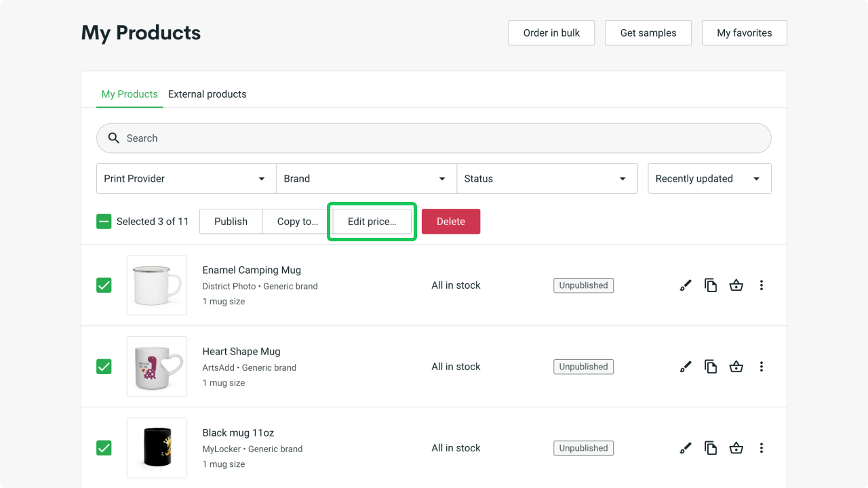Click the Enamel Camping Mug title
The width and height of the screenshot is (868, 488).
[252, 270]
